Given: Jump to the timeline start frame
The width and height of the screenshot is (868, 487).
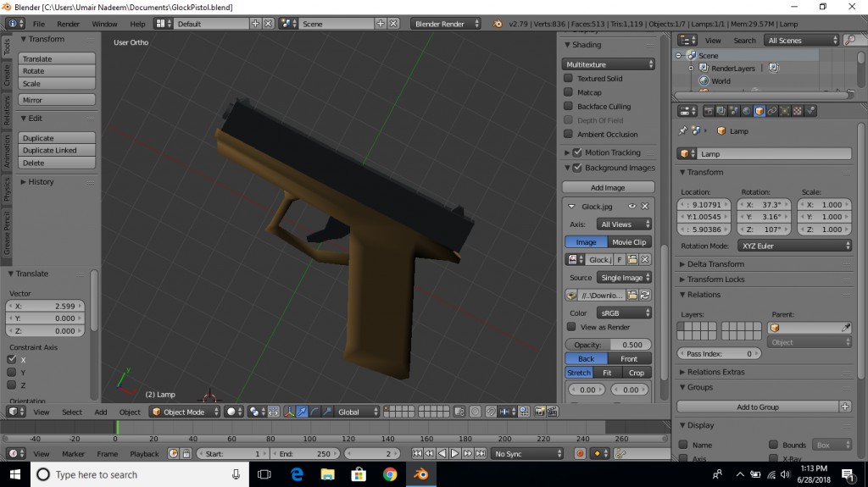Looking at the screenshot, I should tap(417, 454).
